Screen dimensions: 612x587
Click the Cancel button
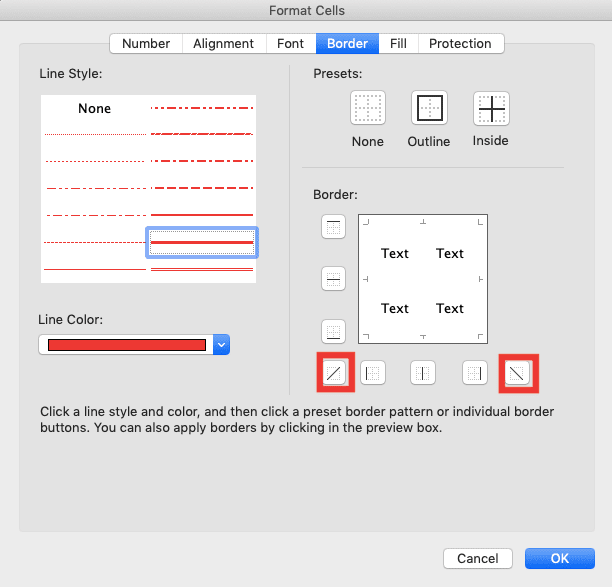coord(478,559)
